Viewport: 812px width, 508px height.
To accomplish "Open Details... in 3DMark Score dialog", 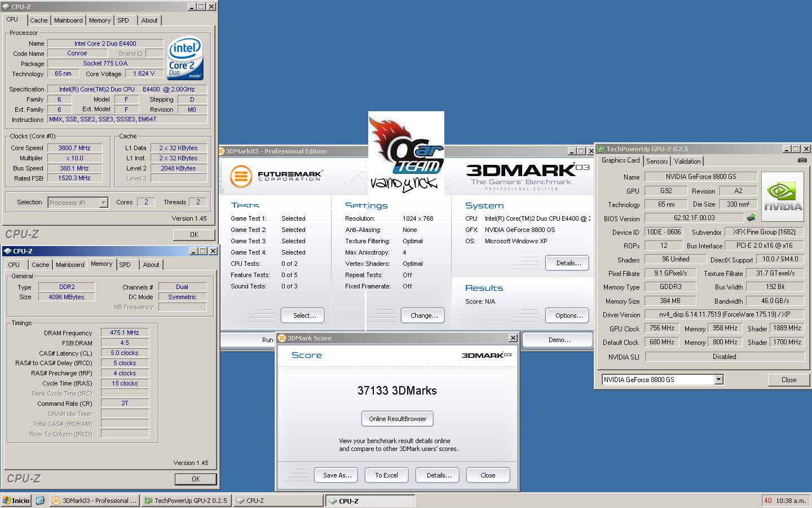I will coord(439,475).
